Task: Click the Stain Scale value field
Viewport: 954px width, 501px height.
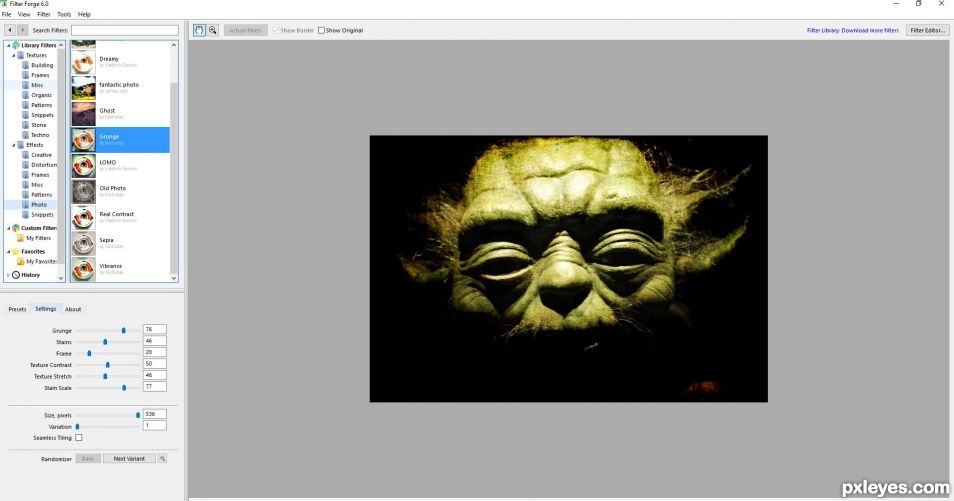Action: point(155,387)
